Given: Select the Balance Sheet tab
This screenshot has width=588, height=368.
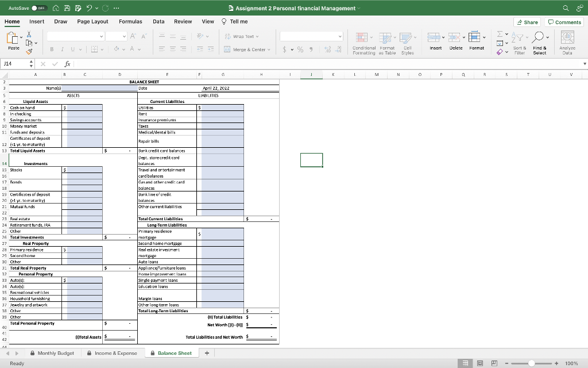Looking at the screenshot, I should [171, 353].
